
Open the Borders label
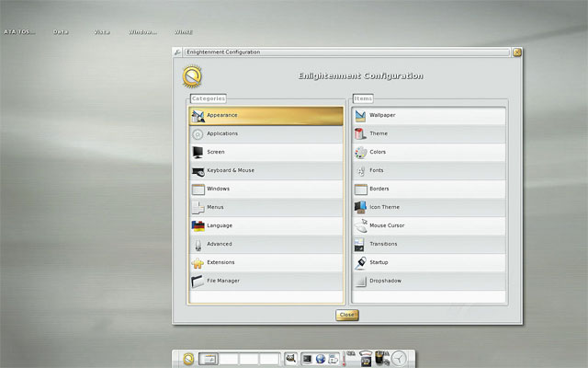point(379,189)
